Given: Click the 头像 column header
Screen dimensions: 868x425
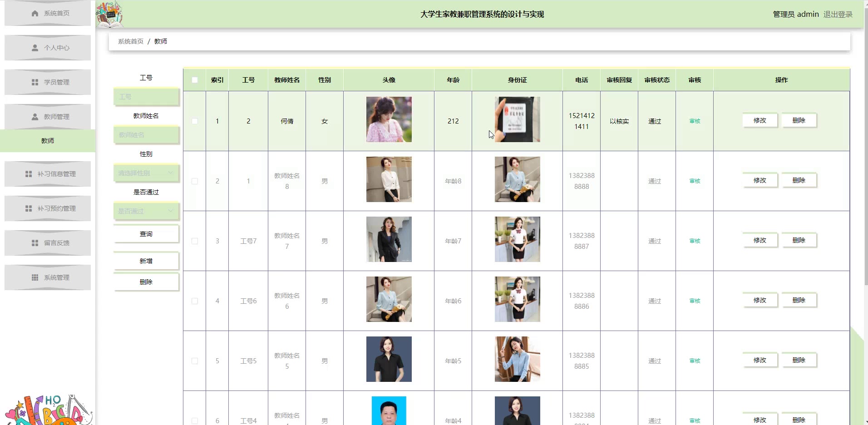Looking at the screenshot, I should pyautogui.click(x=389, y=80).
